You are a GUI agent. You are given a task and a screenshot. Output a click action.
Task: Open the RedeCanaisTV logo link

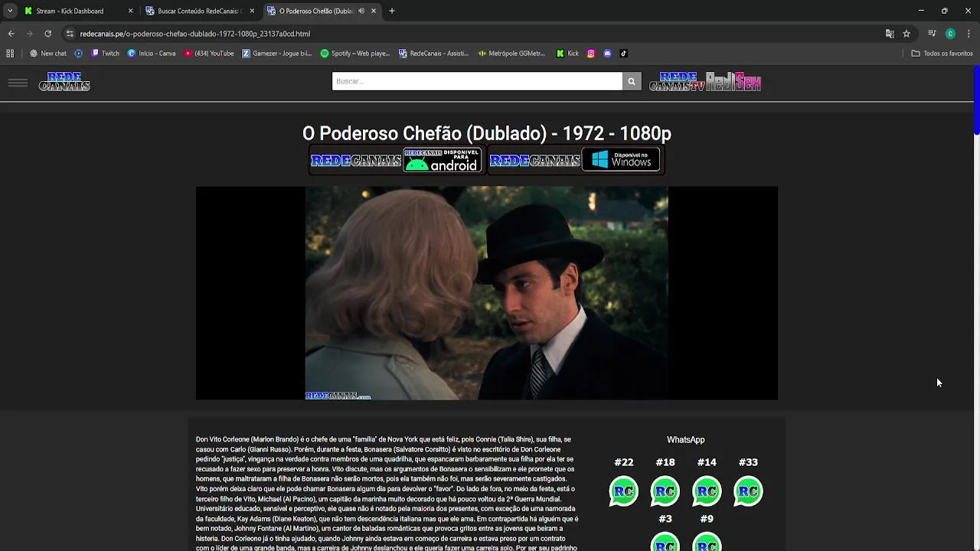pyautogui.click(x=677, y=82)
